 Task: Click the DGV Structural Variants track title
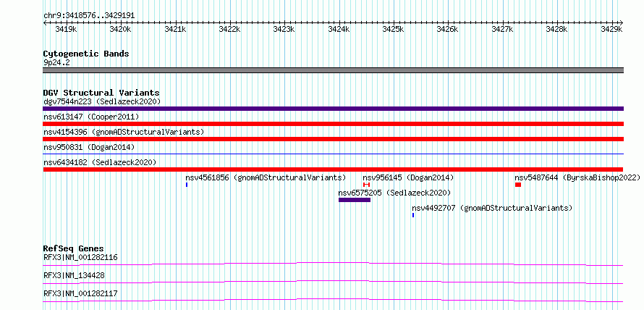click(101, 93)
